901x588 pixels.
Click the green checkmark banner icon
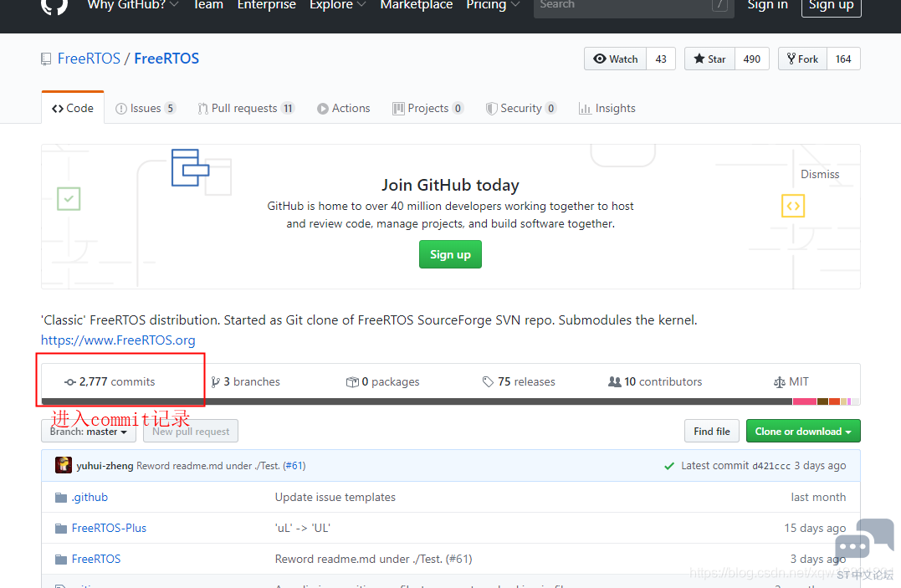pos(69,199)
